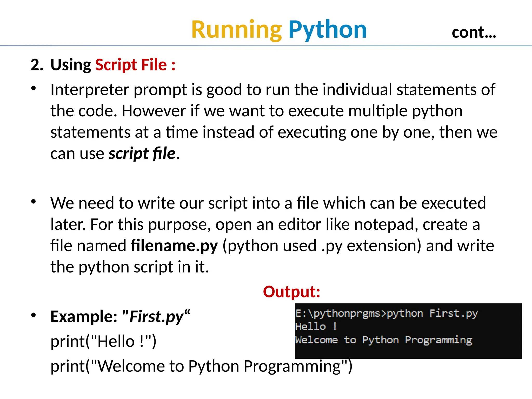
Task: Click terminal line 'E:\pythonprgms>python First.py'
Action: [387, 313]
